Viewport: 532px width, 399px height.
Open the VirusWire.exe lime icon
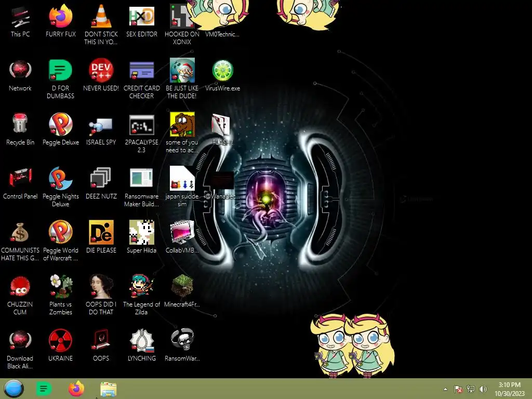click(222, 71)
